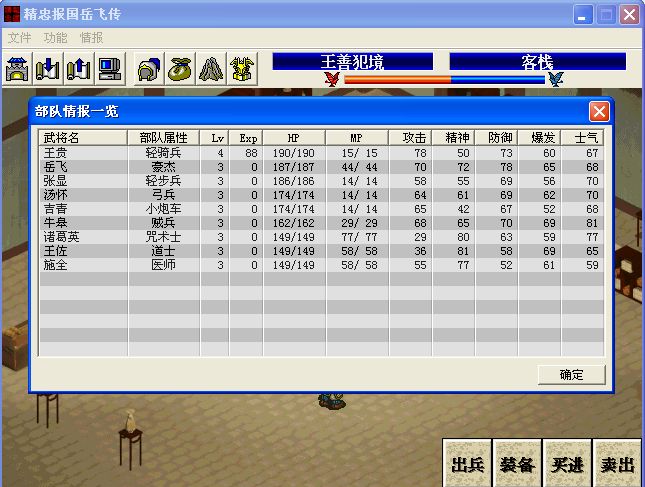
Task: Click the helmet icon in the toolbar
Action: coord(150,69)
